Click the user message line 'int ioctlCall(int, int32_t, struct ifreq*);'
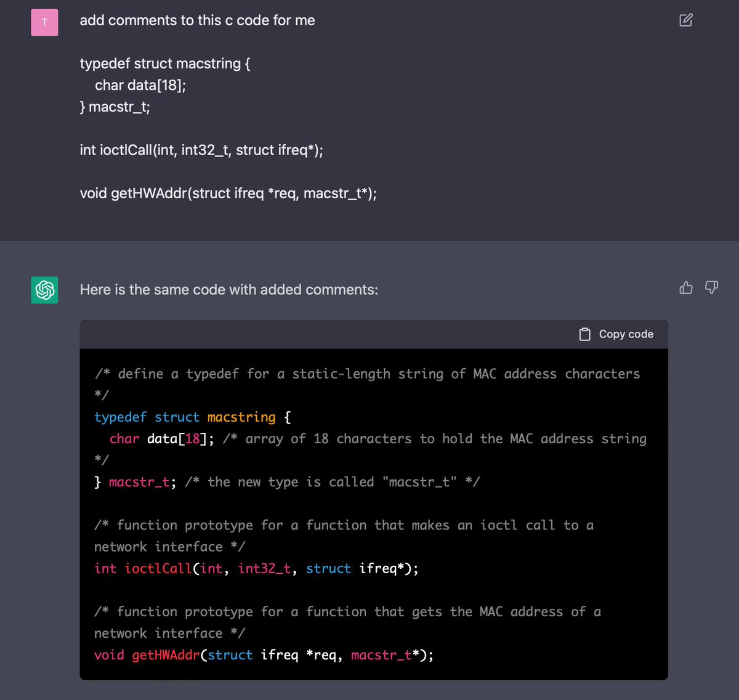The width and height of the screenshot is (739, 700). [x=201, y=150]
